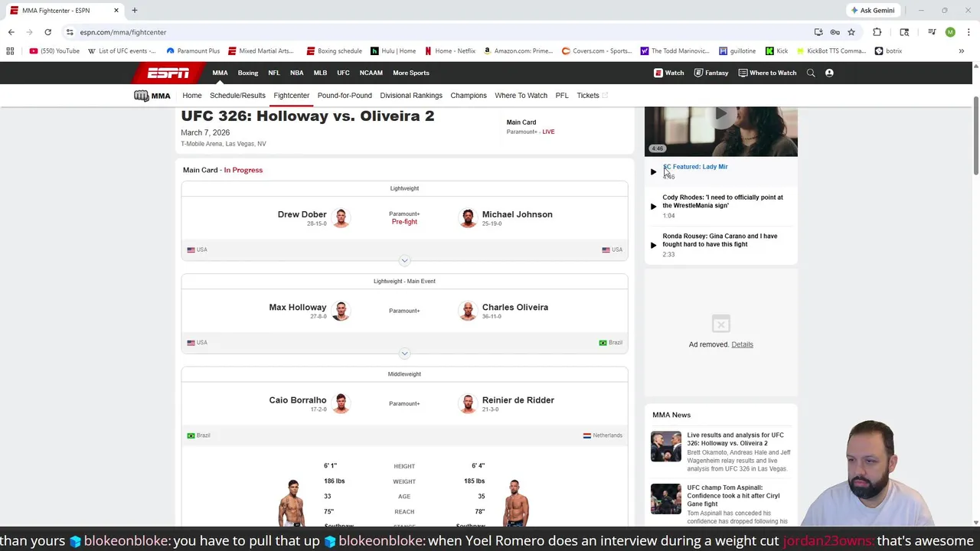Viewport: 980px width, 551px height.
Task: Click Michael Johnson's name
Action: pos(517,214)
